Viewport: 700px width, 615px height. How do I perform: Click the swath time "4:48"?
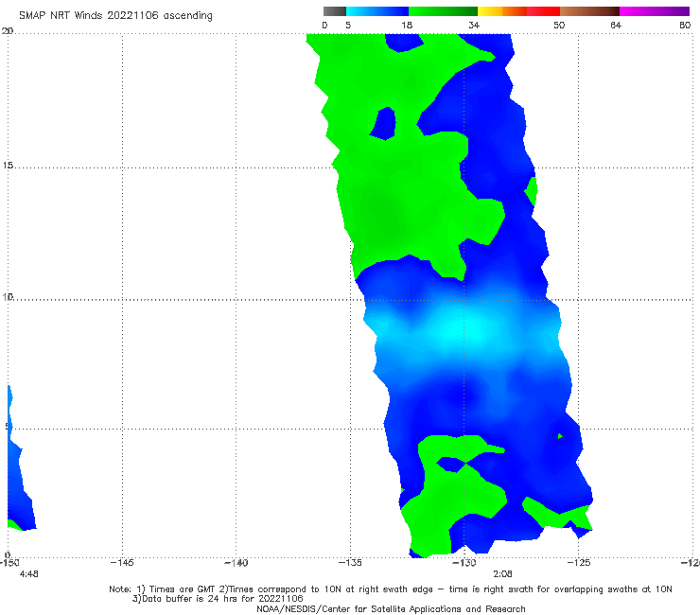coord(29,574)
